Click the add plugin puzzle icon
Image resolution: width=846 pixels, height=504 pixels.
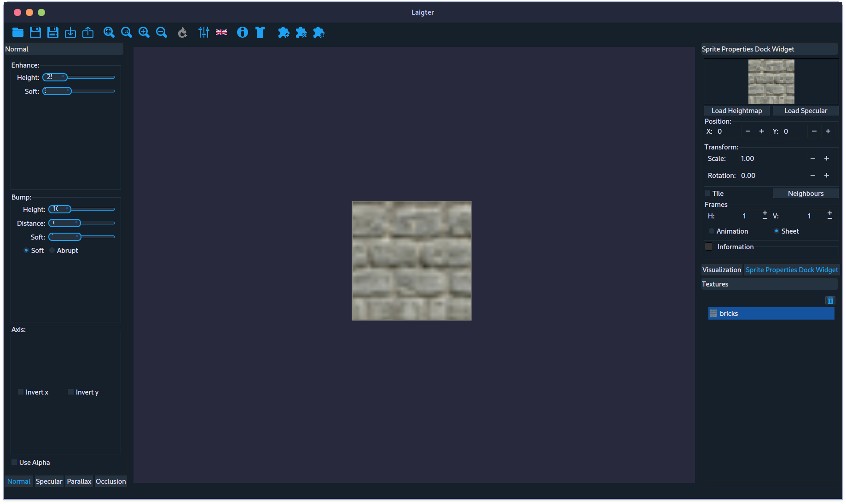[284, 32]
